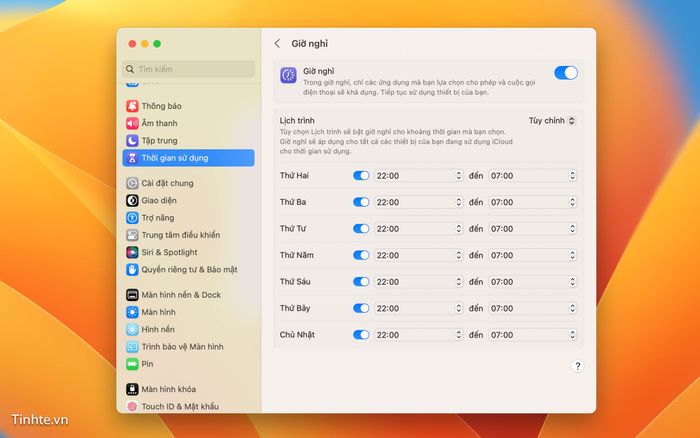Viewport: 700px width, 438px height.
Task: Click the Thông báo bell icon
Action: [x=132, y=106]
